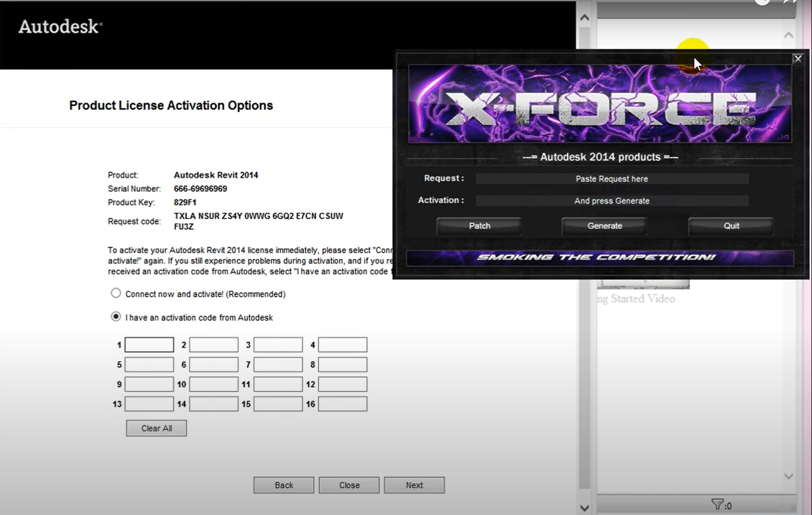The width and height of the screenshot is (812, 515).
Task: Click activation code field number 10
Action: (x=214, y=384)
